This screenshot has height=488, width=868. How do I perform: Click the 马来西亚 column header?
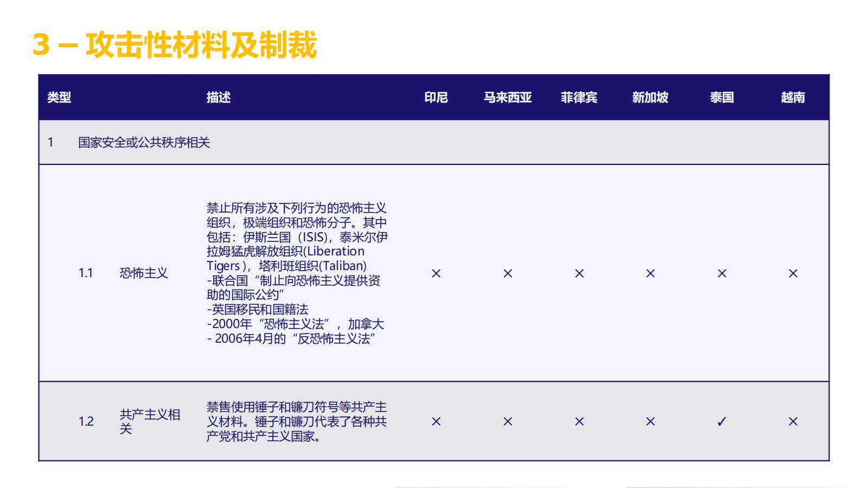pos(508,98)
